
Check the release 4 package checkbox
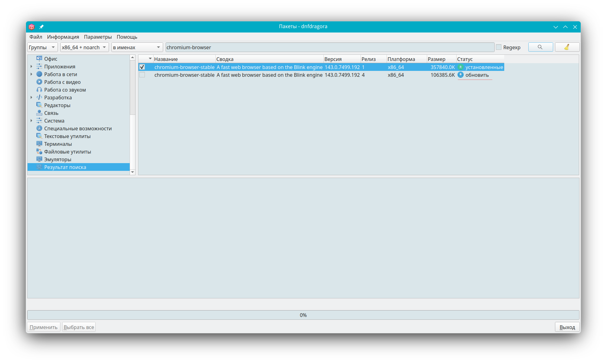142,75
